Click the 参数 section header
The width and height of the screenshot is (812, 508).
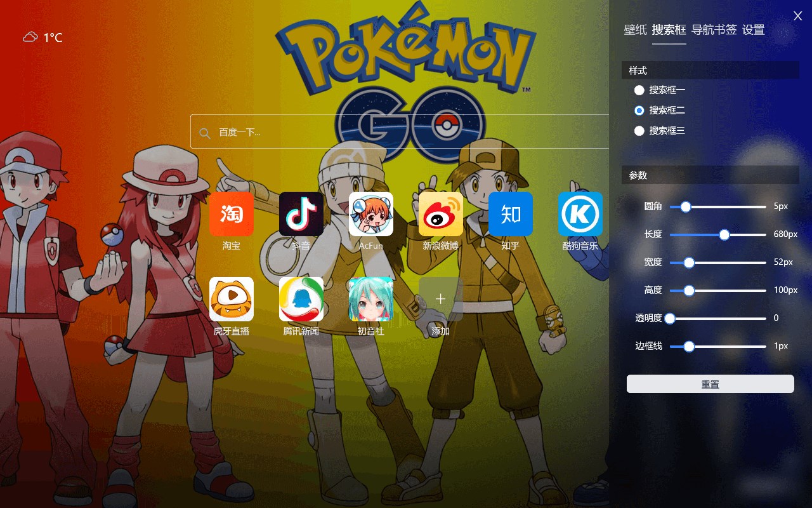click(710, 175)
